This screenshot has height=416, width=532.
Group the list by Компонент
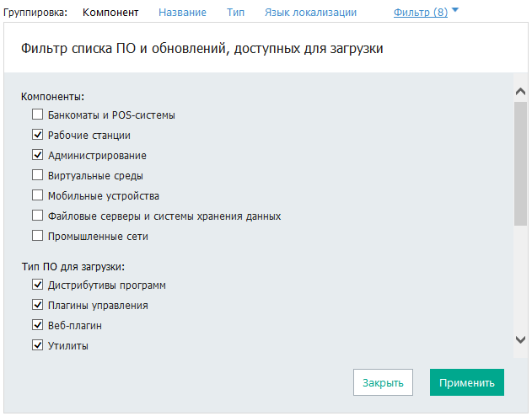tap(110, 13)
